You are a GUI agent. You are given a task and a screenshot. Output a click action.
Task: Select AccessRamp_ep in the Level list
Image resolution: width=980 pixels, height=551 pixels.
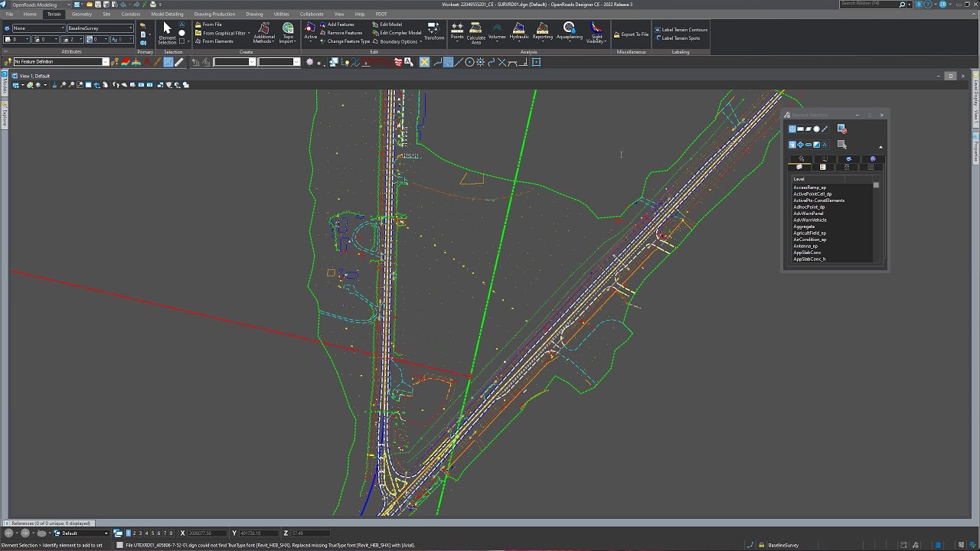(x=809, y=187)
